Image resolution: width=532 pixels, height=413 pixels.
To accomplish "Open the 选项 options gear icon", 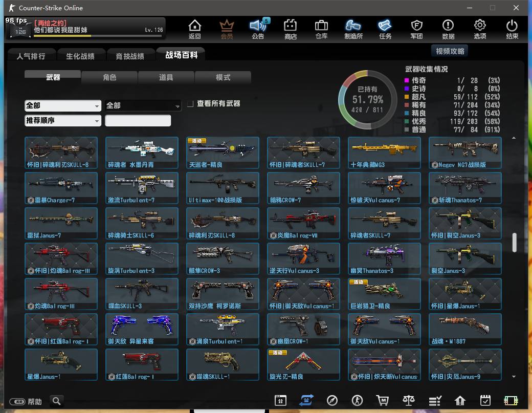I will click(x=480, y=29).
